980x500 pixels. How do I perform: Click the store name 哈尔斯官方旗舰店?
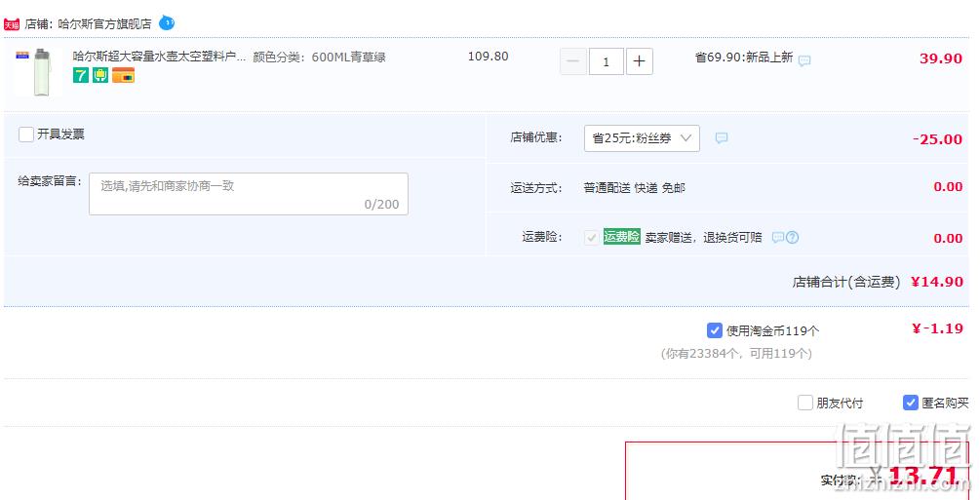click(104, 24)
